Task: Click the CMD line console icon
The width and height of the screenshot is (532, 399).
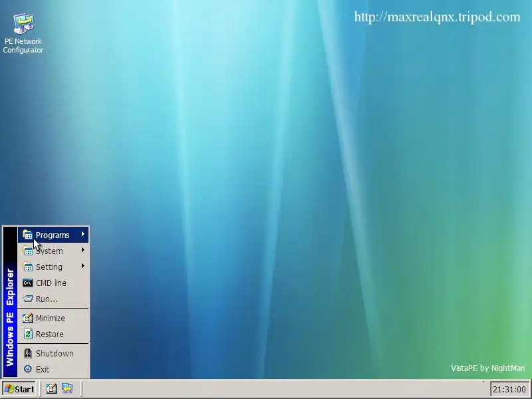Action: (x=27, y=283)
